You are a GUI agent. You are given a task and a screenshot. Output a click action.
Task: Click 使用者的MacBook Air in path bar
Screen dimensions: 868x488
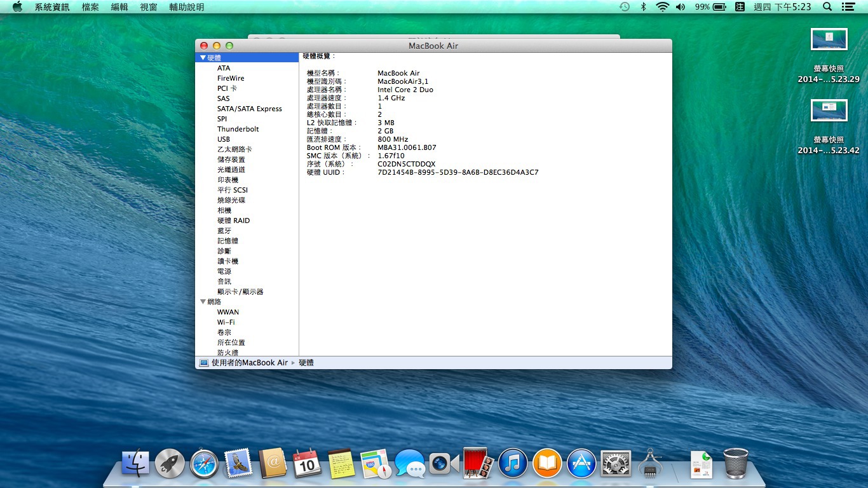pos(249,363)
